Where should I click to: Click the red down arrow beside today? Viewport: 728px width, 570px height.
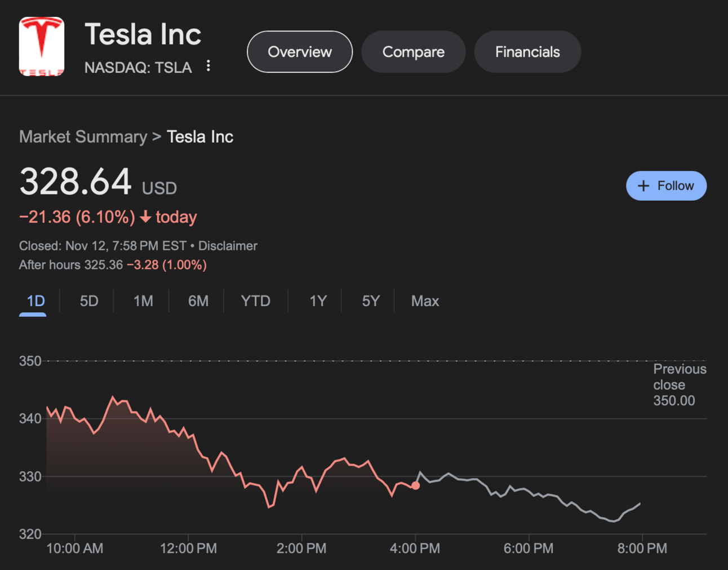point(145,217)
